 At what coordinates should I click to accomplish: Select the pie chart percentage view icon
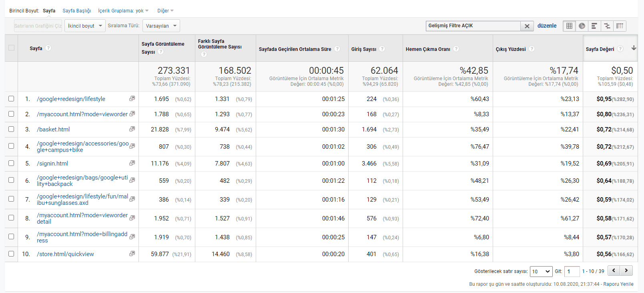click(582, 26)
